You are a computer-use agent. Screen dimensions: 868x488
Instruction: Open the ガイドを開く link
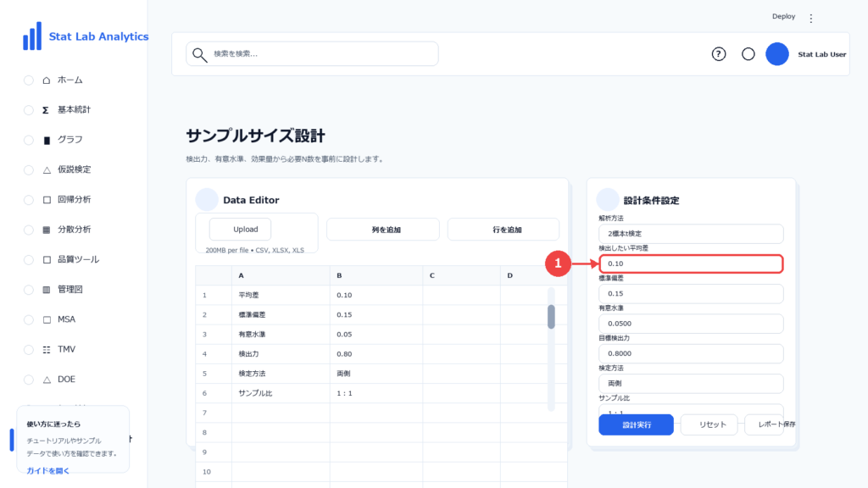48,471
